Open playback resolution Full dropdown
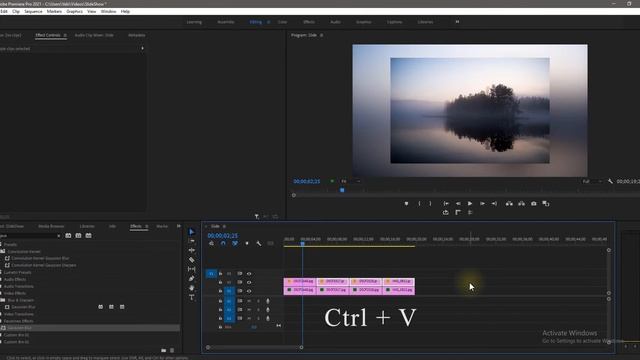640x360 pixels. point(592,181)
